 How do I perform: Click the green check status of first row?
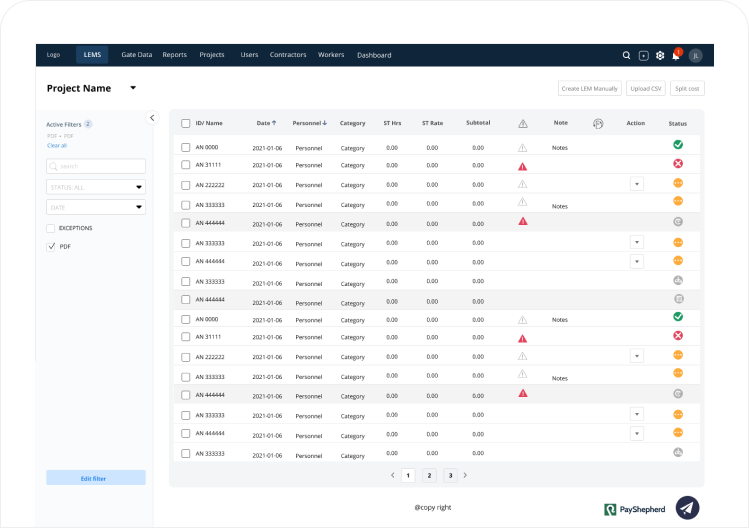pos(678,145)
